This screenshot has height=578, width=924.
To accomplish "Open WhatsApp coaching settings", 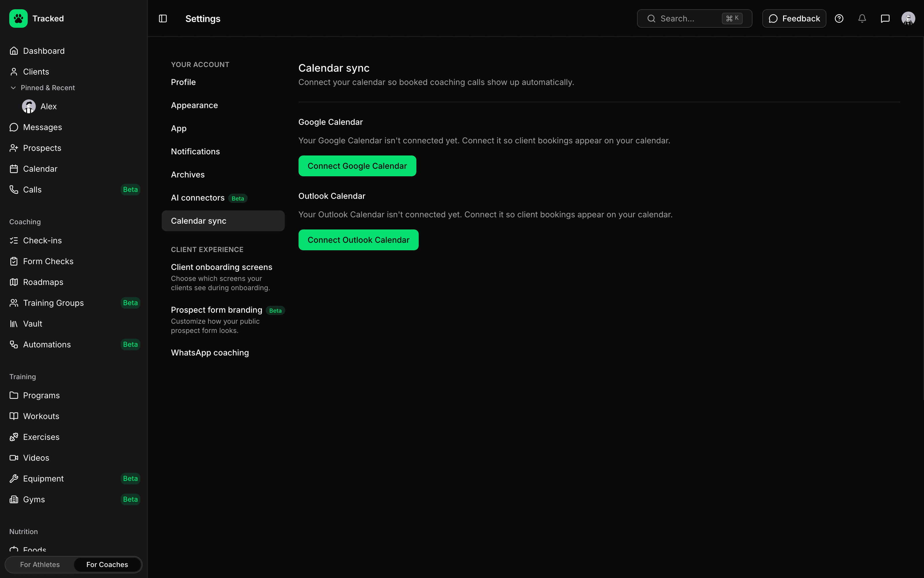I will click(223, 353).
